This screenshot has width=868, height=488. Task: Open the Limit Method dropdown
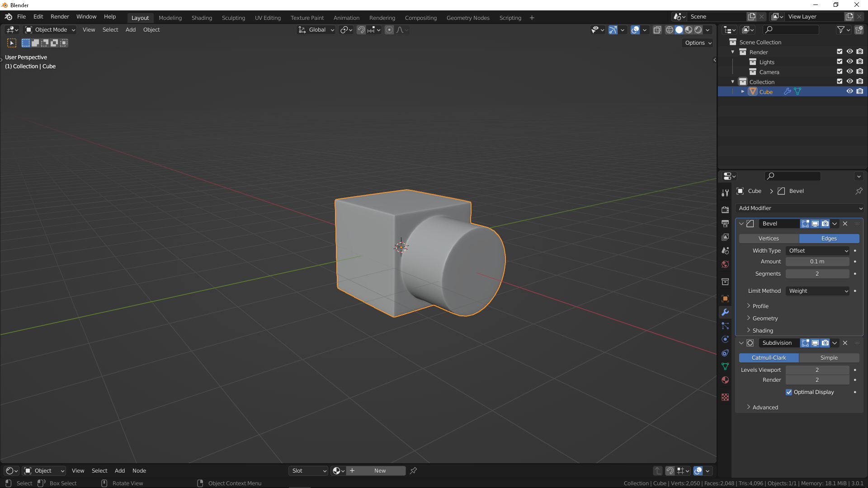[x=817, y=291]
